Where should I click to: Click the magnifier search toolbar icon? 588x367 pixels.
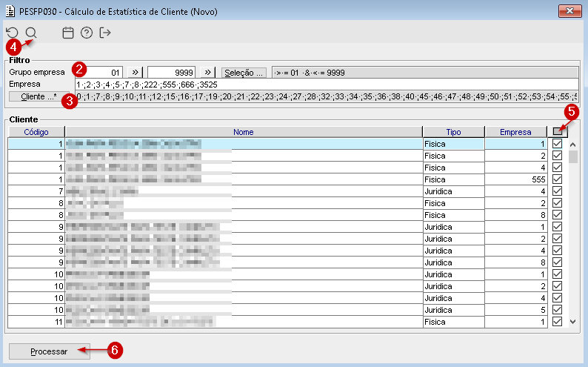click(31, 33)
